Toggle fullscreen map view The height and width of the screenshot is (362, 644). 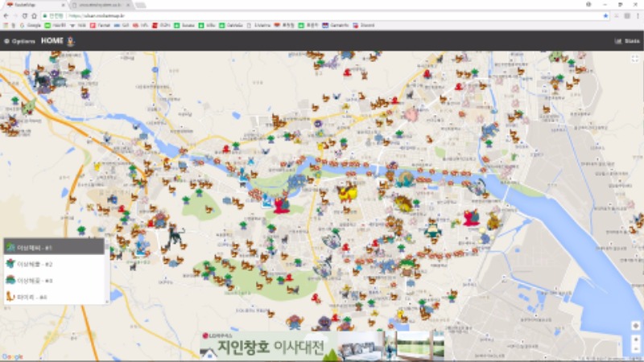(x=635, y=59)
